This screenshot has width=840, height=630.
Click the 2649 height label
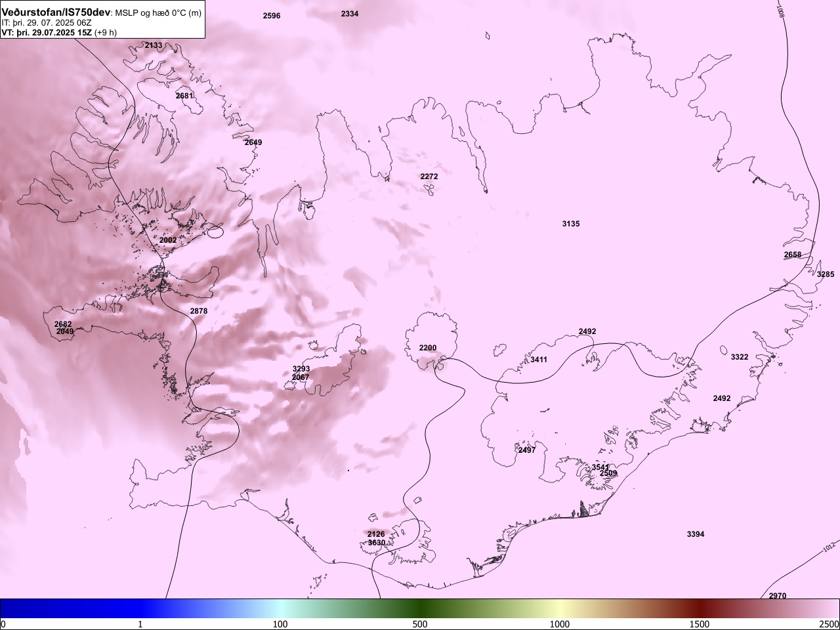[x=253, y=142]
